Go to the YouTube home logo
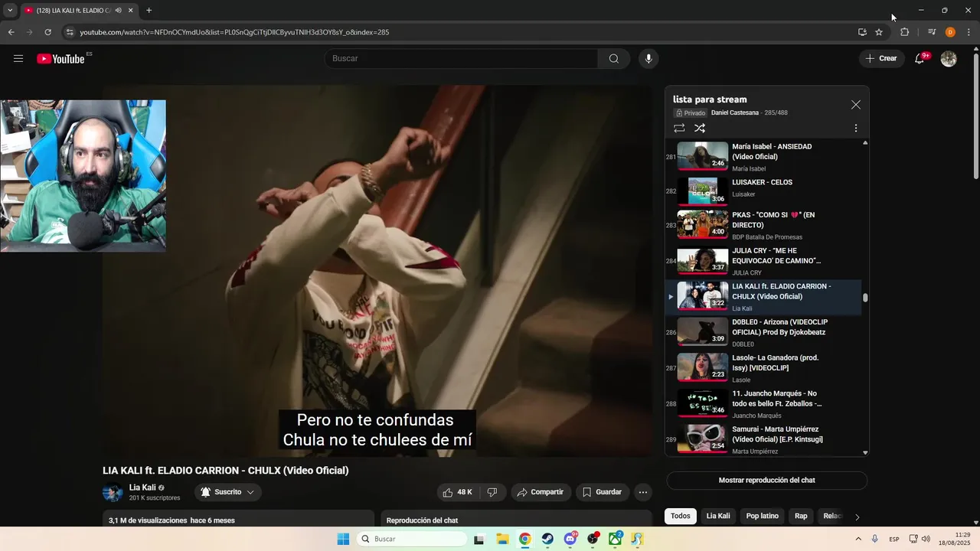Viewport: 980px width, 551px height. tap(60, 59)
